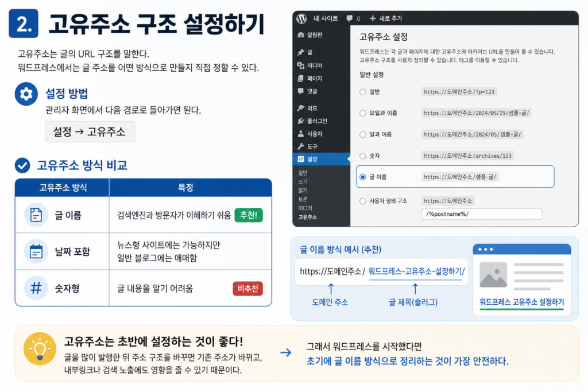Click the plus icon beside 새로 추가
This screenshot has height=392, width=588.
tap(372, 18)
